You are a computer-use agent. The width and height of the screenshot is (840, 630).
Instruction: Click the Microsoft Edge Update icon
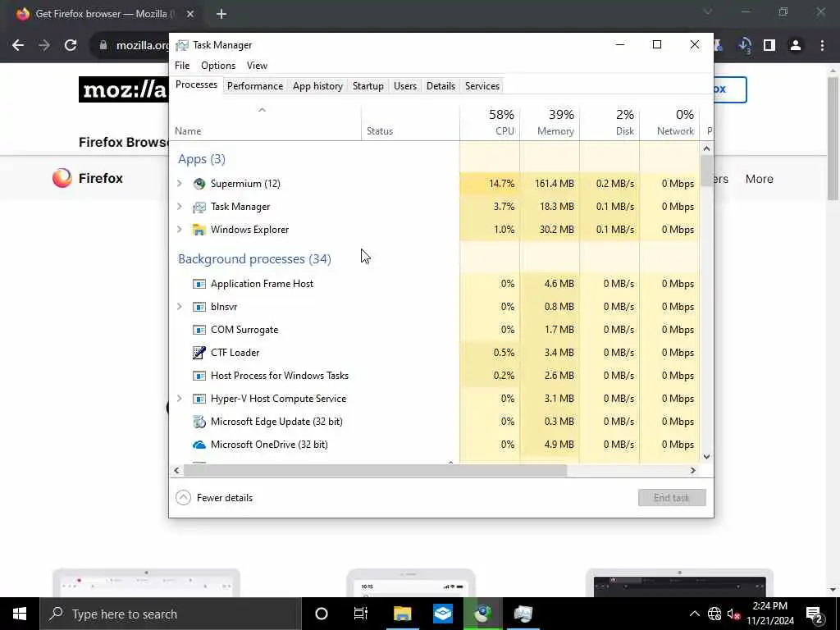[x=199, y=422]
